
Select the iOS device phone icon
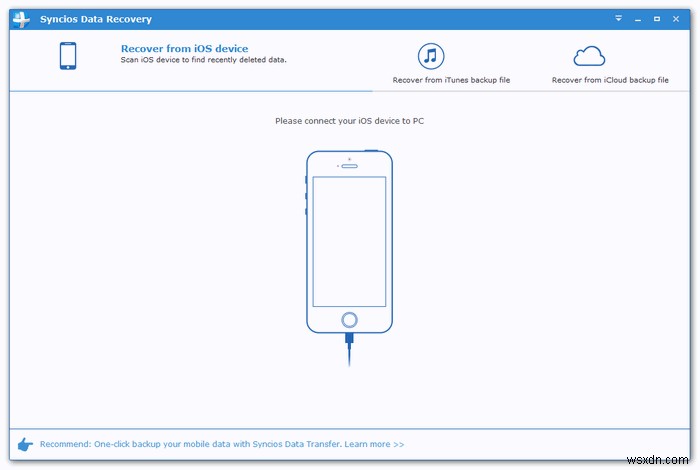[x=68, y=56]
